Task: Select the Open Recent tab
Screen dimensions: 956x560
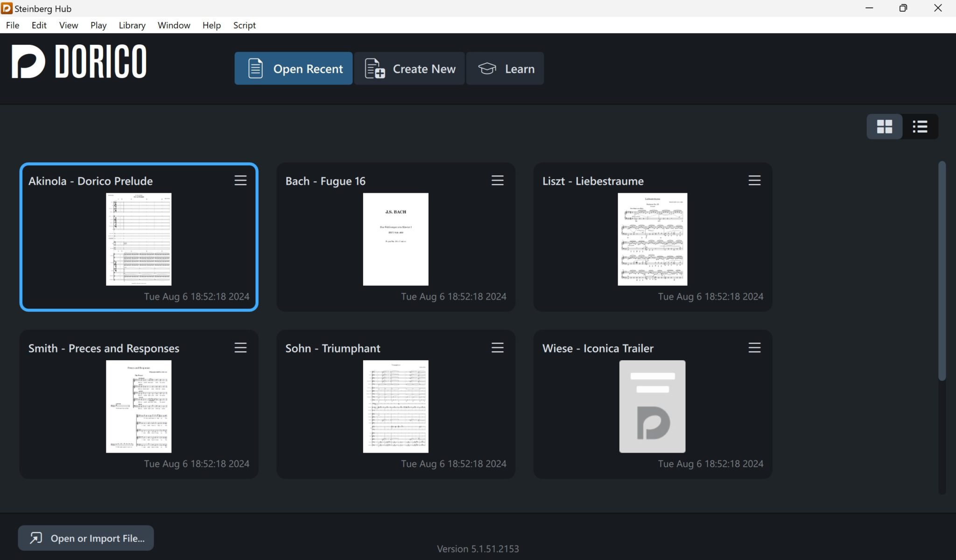Action: pos(294,69)
